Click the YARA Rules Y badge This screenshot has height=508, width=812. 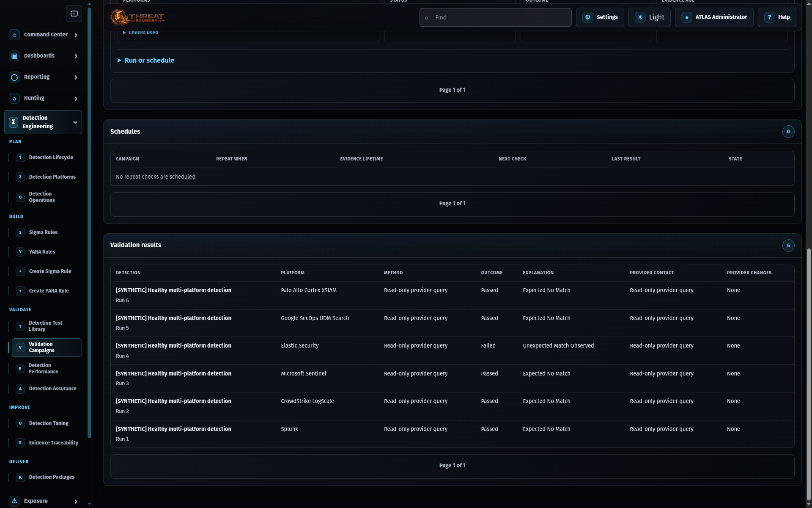point(20,252)
